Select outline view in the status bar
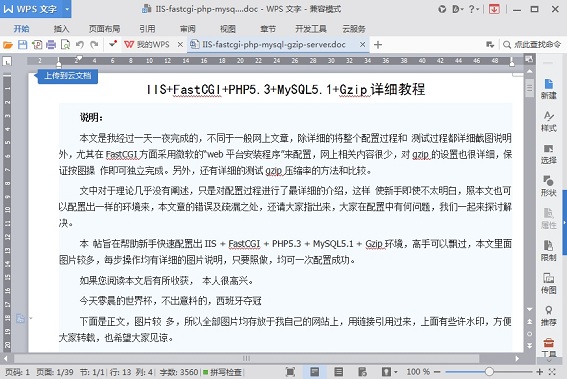The width and height of the screenshot is (567, 379). point(339,372)
